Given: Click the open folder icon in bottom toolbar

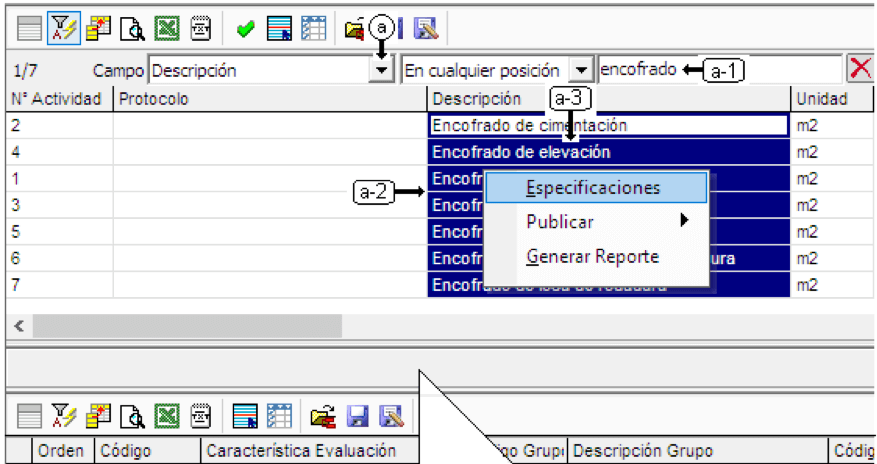Looking at the screenshot, I should [324, 416].
